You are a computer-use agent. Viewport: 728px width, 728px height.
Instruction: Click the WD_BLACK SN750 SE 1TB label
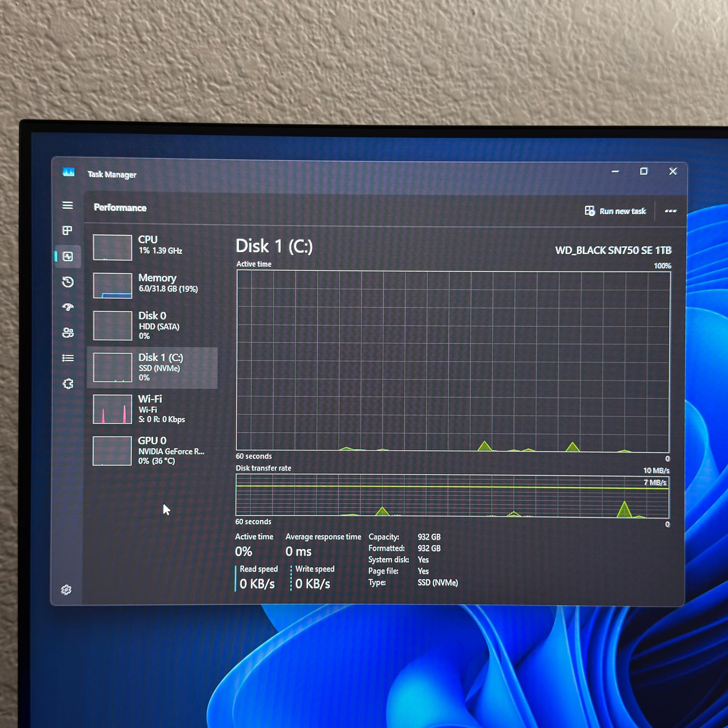613,250
